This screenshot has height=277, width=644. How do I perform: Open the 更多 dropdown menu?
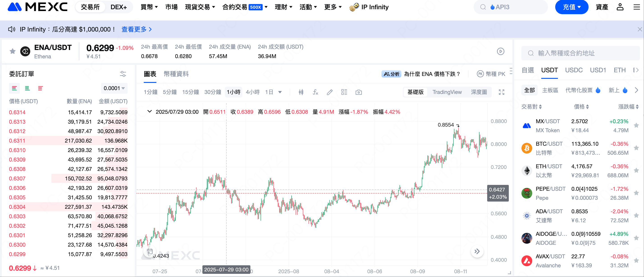pyautogui.click(x=333, y=7)
